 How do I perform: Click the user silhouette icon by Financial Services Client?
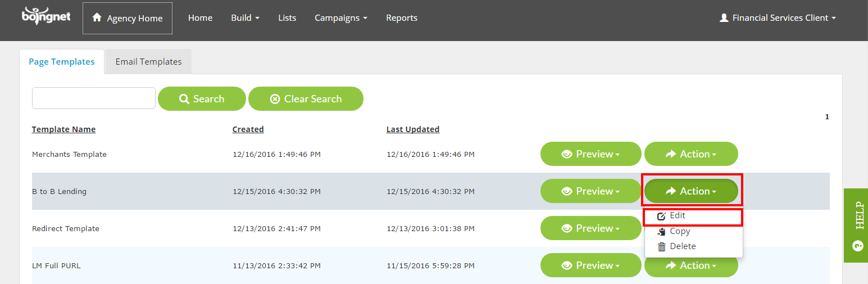[724, 18]
